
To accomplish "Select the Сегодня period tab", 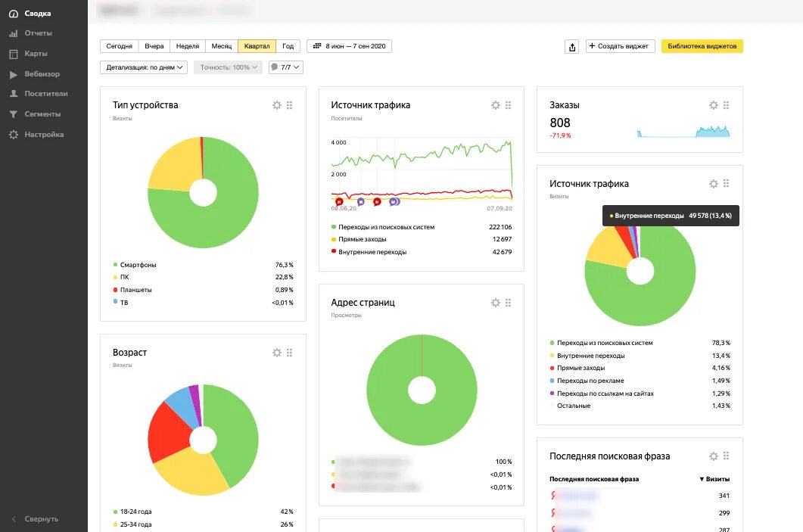I will point(120,46).
